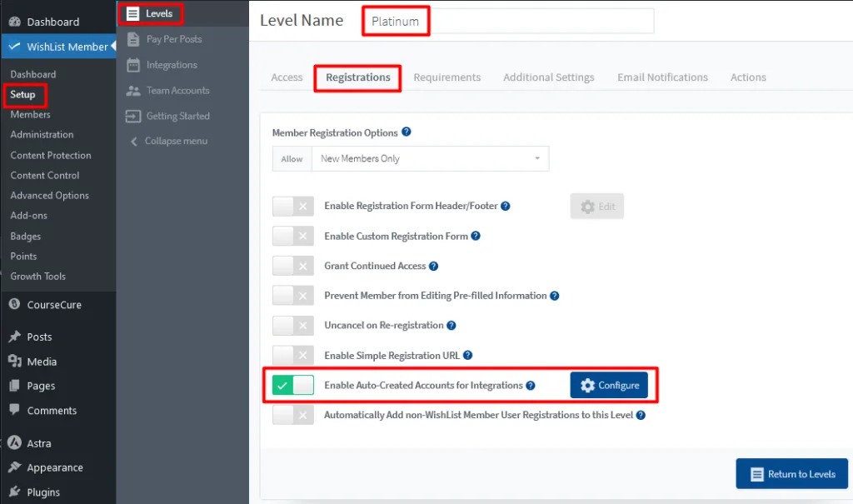This screenshot has width=853, height=504.
Task: Open Badges submenu item
Action: pos(26,237)
